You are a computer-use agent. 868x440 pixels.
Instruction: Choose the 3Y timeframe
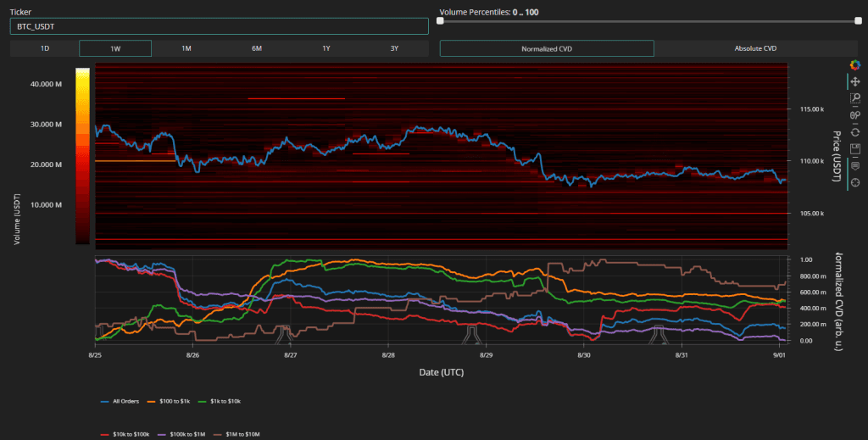(x=394, y=48)
